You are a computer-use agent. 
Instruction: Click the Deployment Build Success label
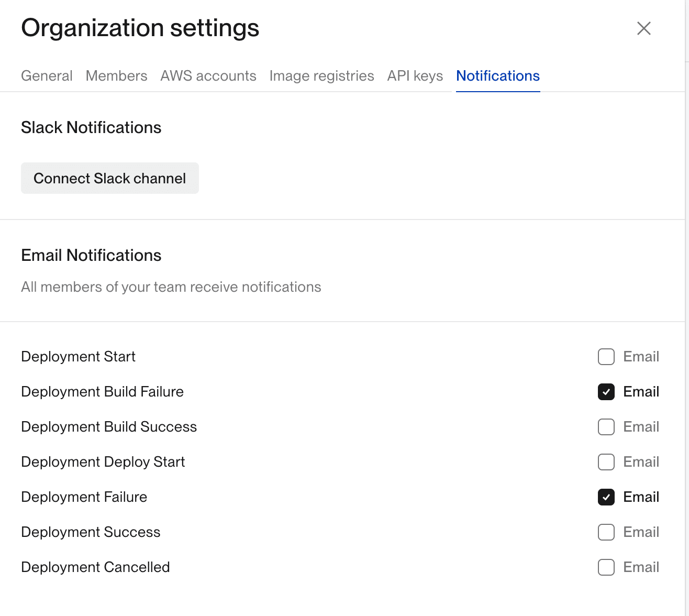click(109, 427)
